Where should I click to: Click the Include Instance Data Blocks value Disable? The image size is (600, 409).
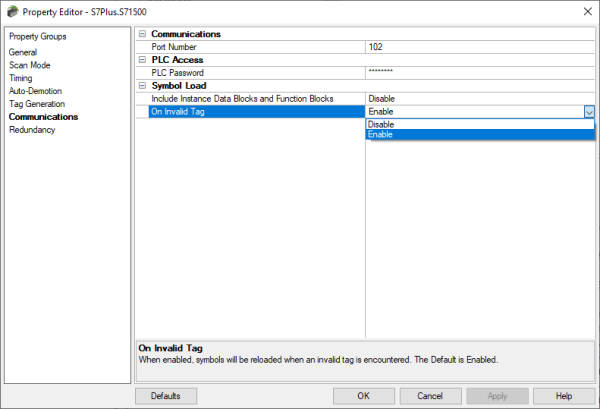point(480,99)
